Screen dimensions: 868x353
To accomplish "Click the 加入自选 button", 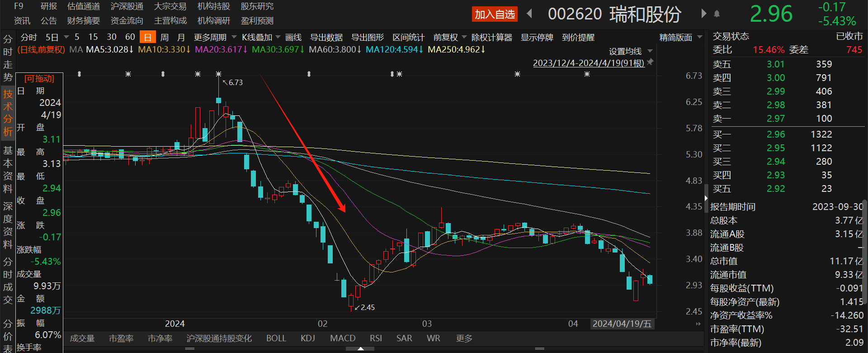I will click(495, 14).
